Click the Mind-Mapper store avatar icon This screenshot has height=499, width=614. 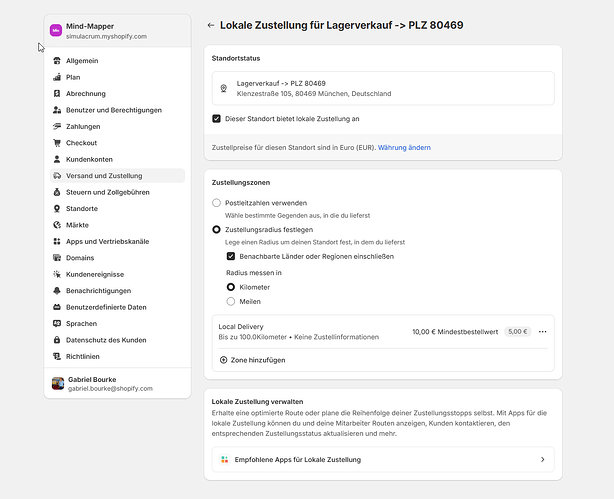tap(56, 31)
